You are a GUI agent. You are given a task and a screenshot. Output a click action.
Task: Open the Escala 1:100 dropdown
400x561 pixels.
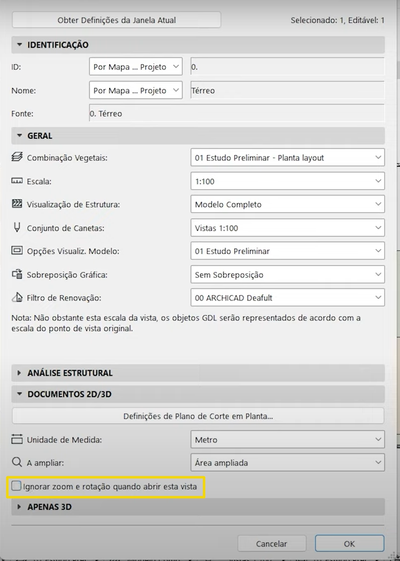pos(287,181)
